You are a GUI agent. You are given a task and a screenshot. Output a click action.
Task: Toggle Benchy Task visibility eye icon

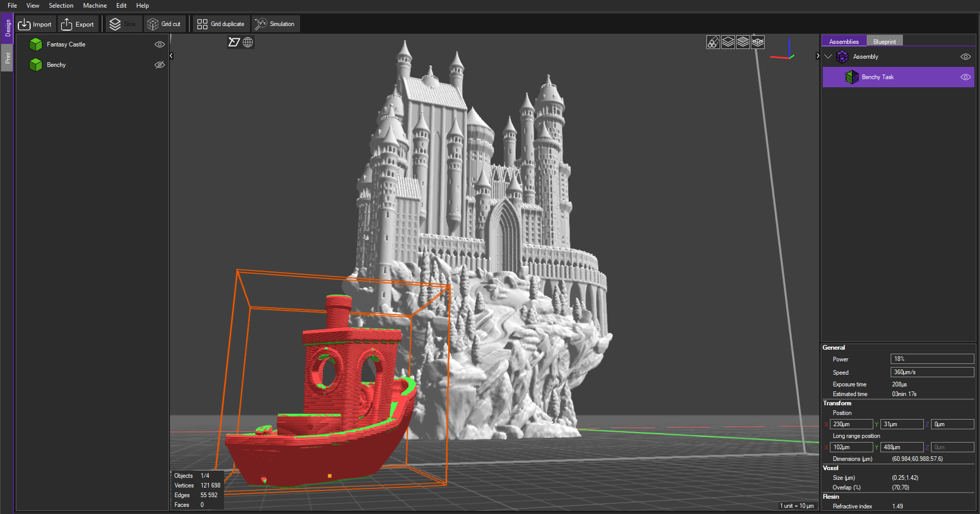pos(966,77)
